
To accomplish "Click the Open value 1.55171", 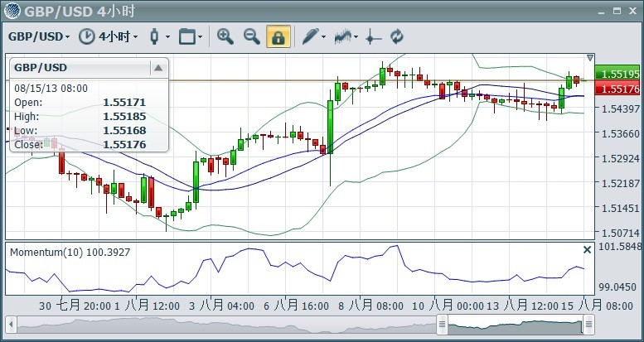I will tap(124, 103).
